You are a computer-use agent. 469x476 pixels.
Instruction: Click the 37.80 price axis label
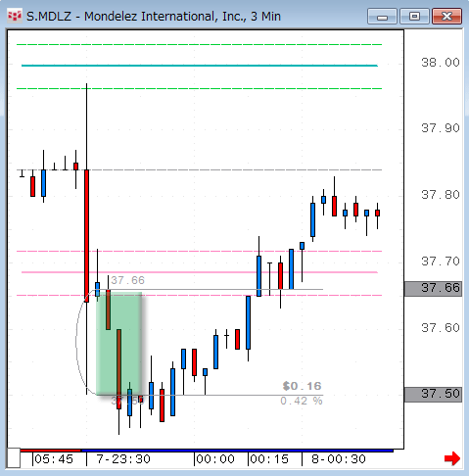[x=441, y=195]
